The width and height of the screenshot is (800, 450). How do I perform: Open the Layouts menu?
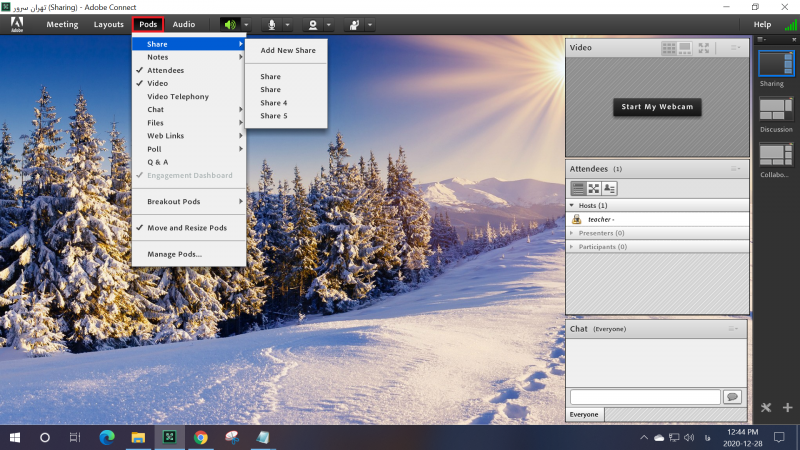tap(108, 24)
